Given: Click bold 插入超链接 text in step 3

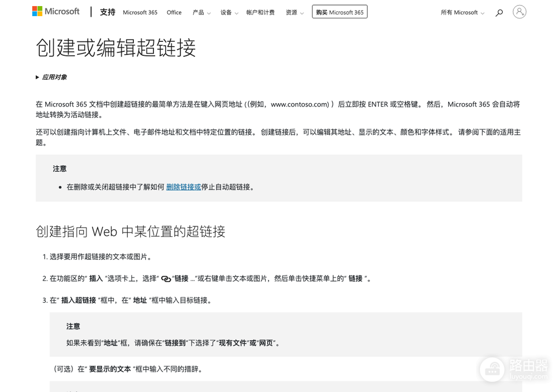Looking at the screenshot, I should 79,300.
